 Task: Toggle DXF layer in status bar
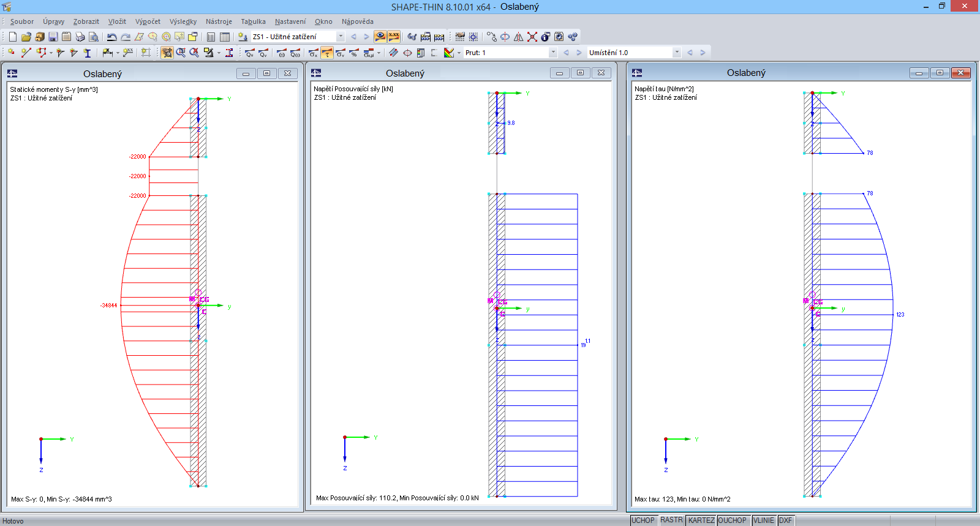pos(785,520)
